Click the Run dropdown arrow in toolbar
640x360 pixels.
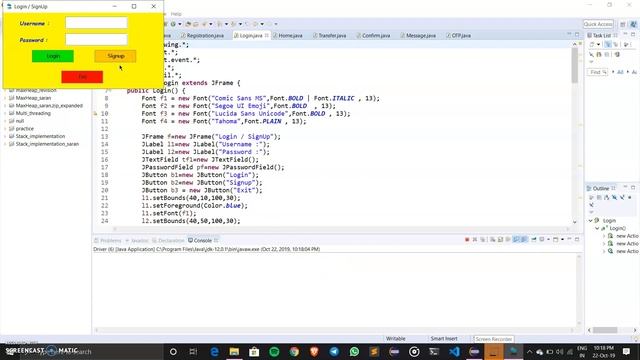point(180,24)
